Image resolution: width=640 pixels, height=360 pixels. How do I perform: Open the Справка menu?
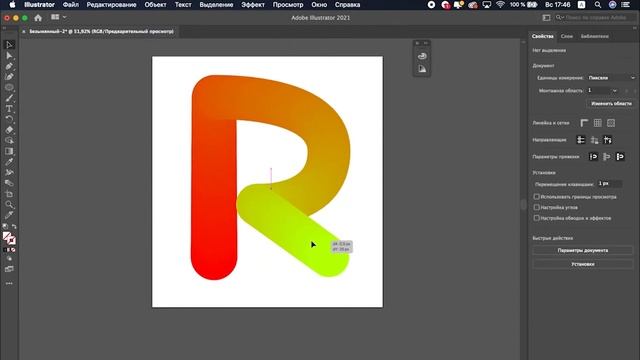(x=347, y=5)
